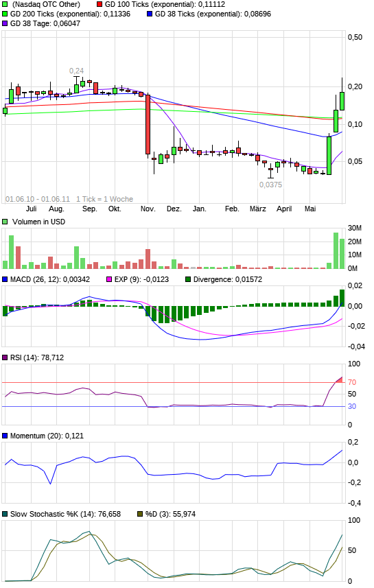
Task: Select 'GD 38 Ticks (exponential): 0,08696' text
Action: point(213,14)
